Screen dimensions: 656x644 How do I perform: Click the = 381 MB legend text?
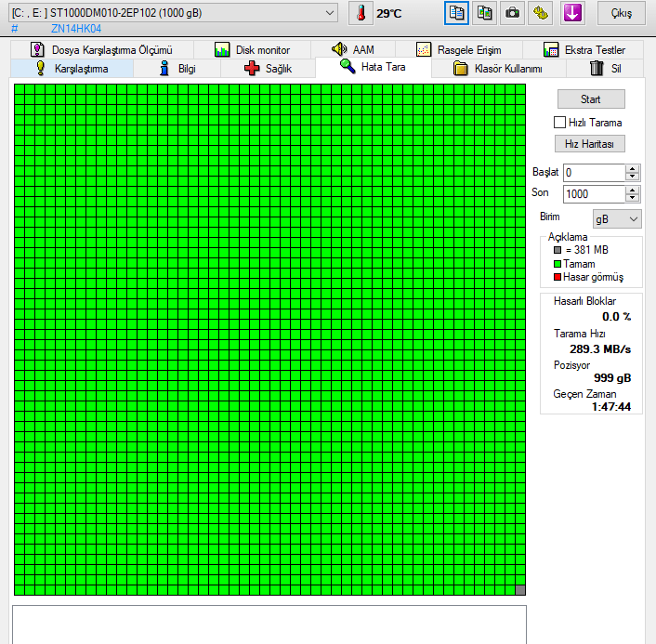(x=586, y=250)
